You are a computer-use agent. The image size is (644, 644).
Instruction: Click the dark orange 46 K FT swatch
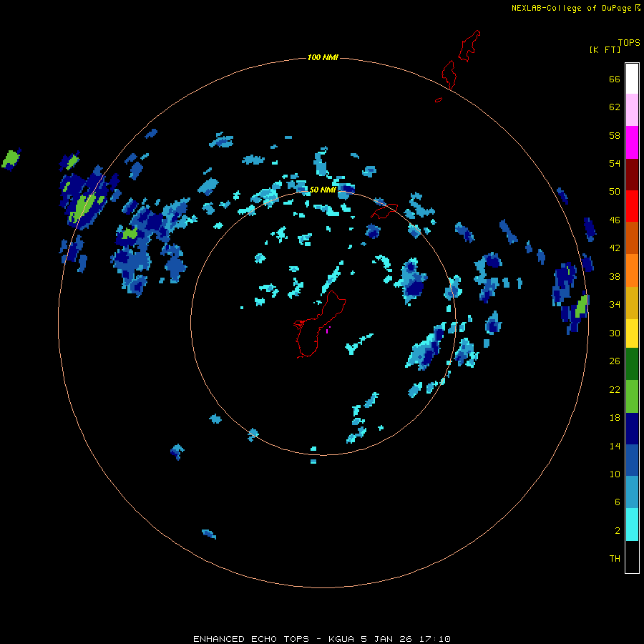(632, 238)
